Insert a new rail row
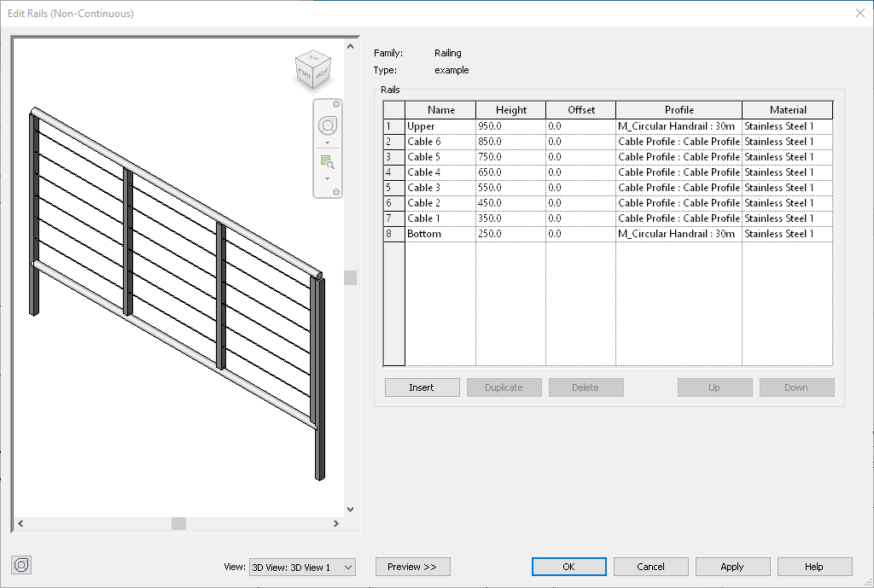The height and width of the screenshot is (588, 874). pyautogui.click(x=422, y=387)
